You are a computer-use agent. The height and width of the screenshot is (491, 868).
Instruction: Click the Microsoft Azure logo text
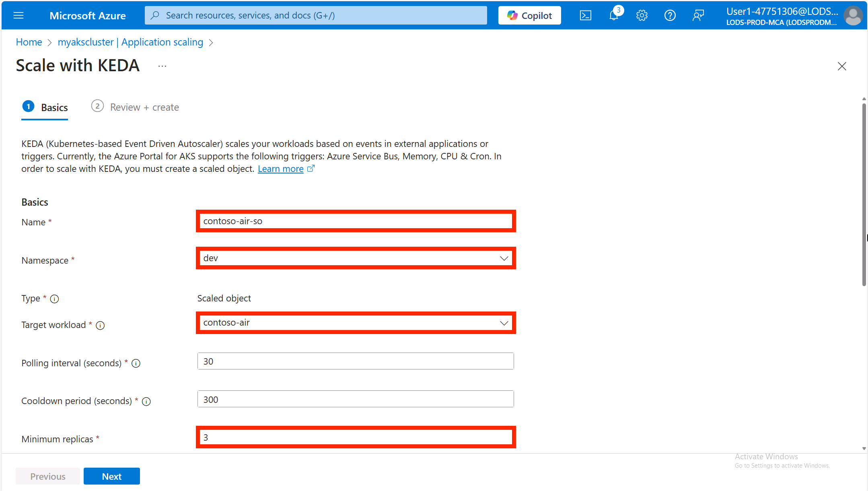[88, 15]
